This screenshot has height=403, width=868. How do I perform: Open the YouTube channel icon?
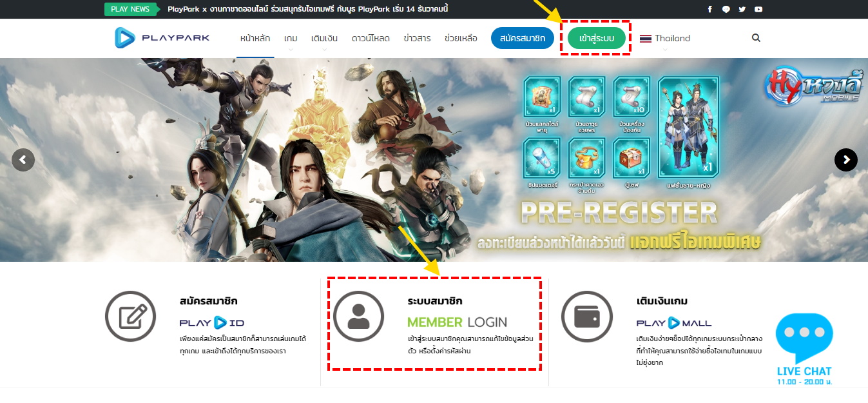click(x=758, y=9)
